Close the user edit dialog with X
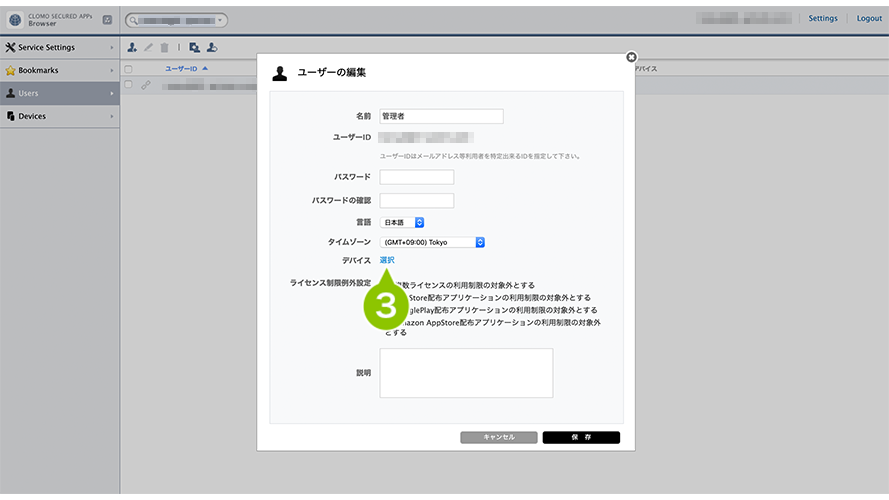Image resolution: width=889 pixels, height=500 pixels. tap(631, 57)
